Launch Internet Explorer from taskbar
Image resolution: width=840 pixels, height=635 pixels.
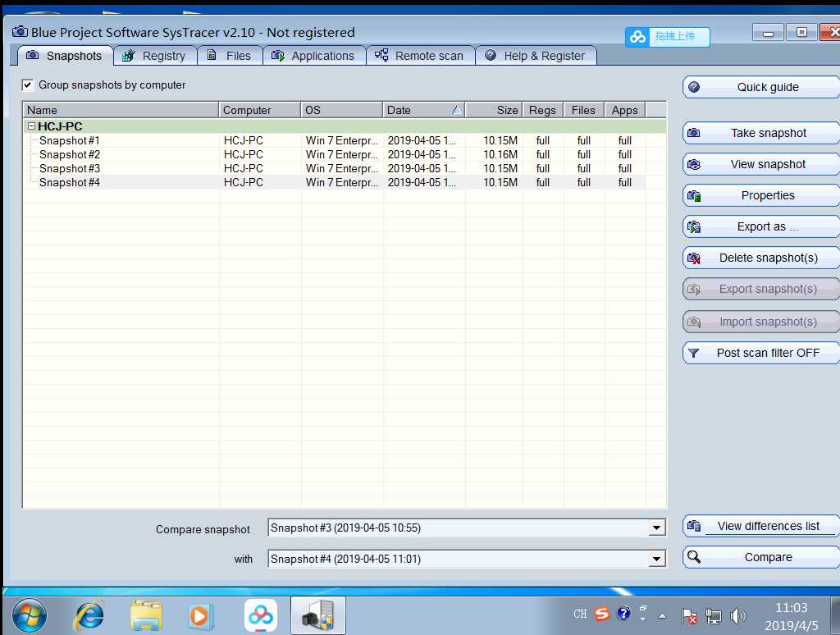click(x=89, y=615)
